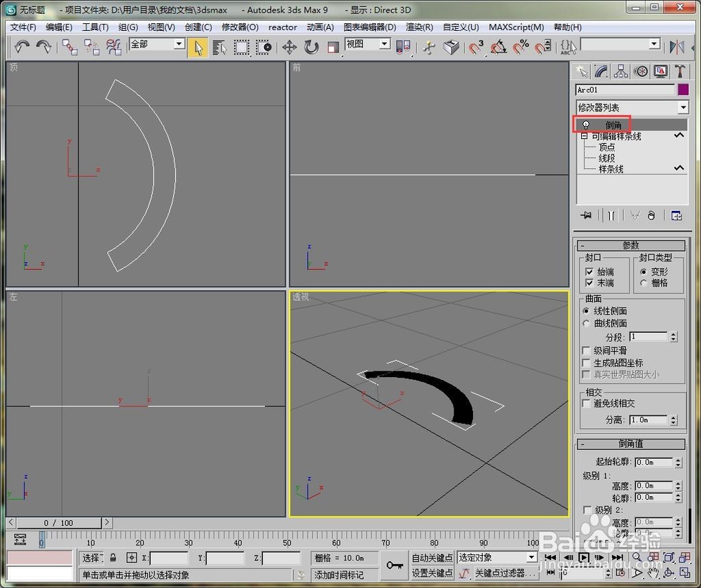Select the Select and Scale tool
701x588 pixels.
(x=333, y=48)
